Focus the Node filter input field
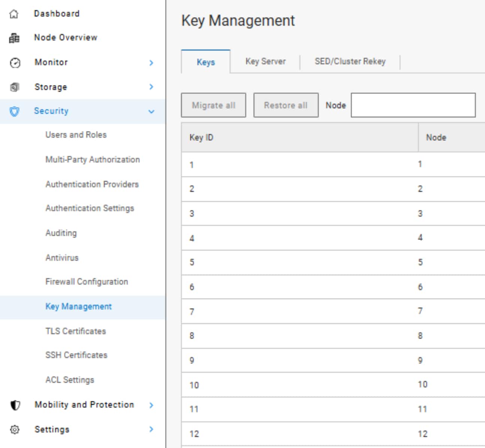This screenshot has width=485, height=448. tap(413, 105)
